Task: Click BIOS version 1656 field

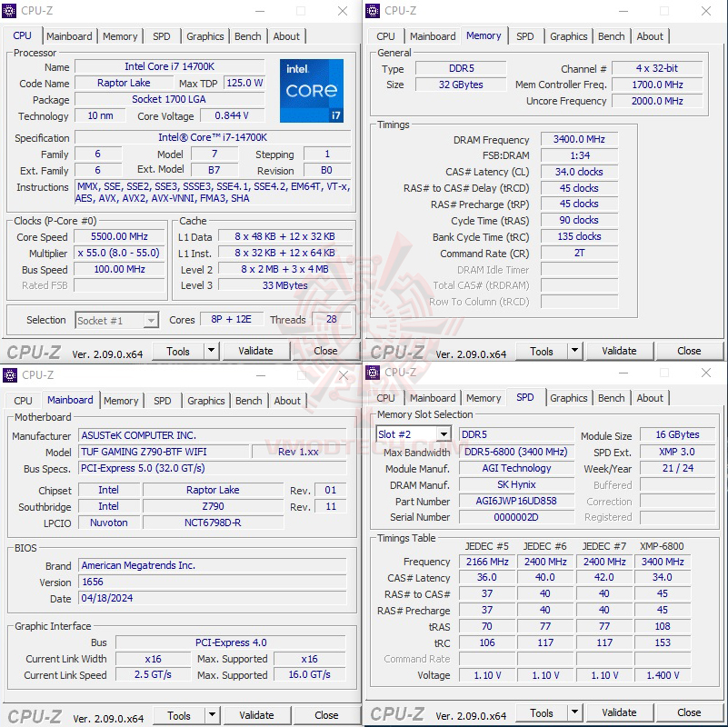Action: click(212, 582)
